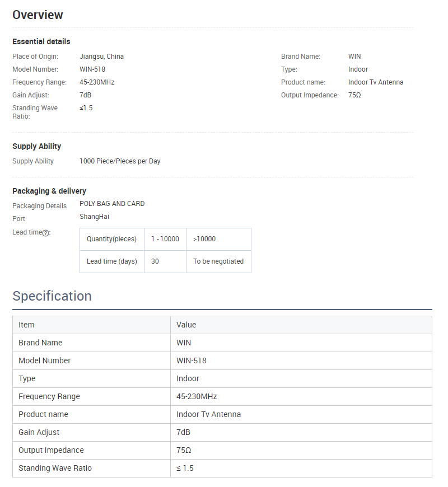This screenshot has height=487, width=448.
Task: Click the Standing Wave Ratio table row label
Action: 55,468
